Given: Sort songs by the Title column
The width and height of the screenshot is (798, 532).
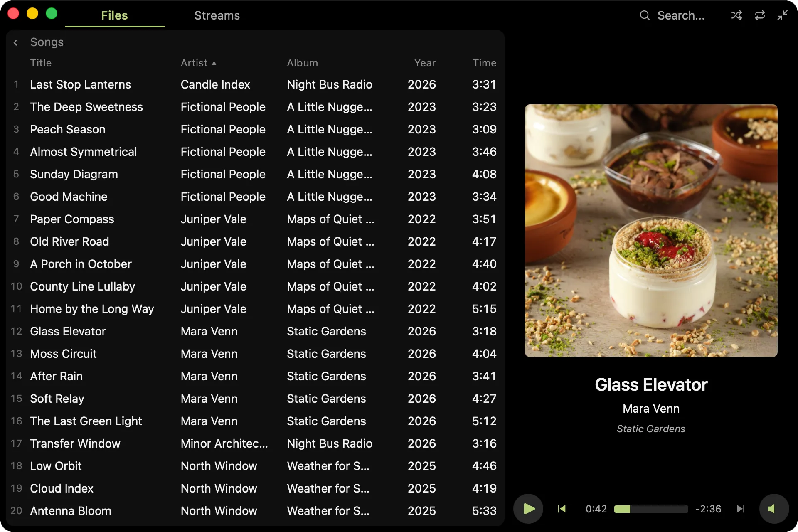Looking at the screenshot, I should pyautogui.click(x=41, y=63).
